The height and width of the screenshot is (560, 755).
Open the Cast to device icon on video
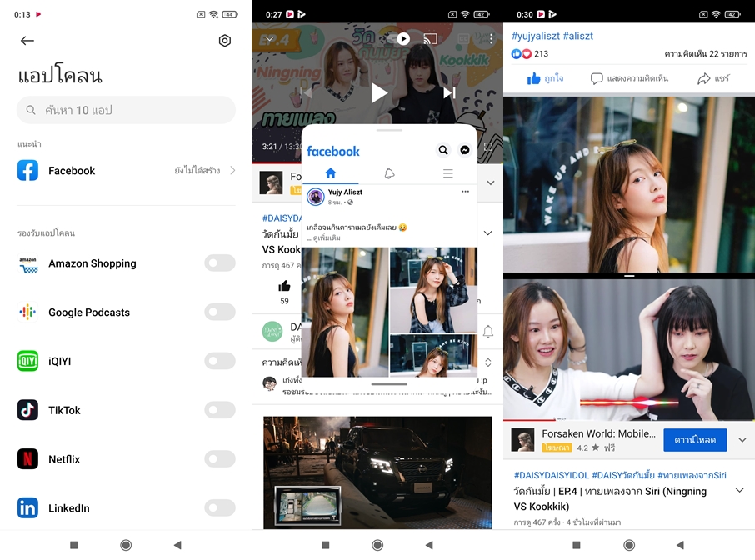430,39
